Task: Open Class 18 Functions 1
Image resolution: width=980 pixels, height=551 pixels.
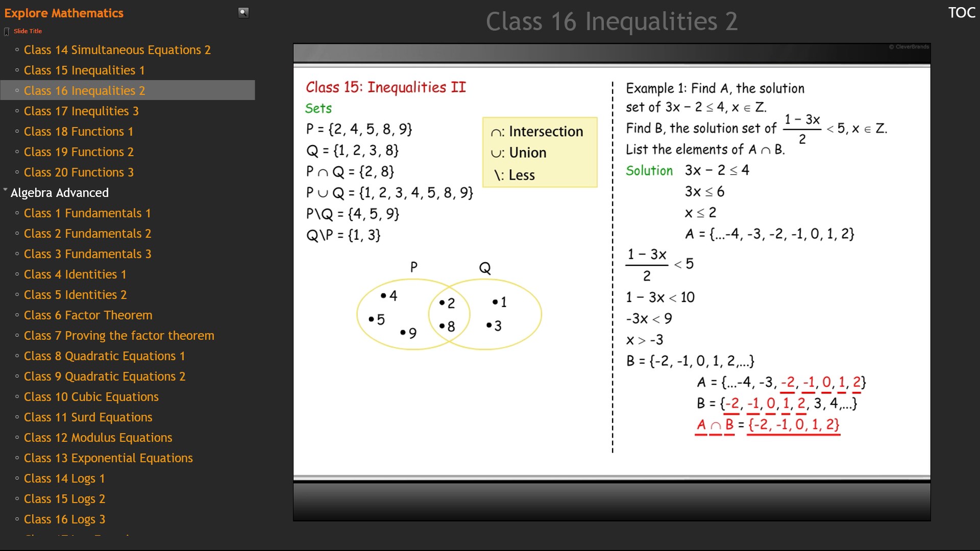Action: (78, 132)
